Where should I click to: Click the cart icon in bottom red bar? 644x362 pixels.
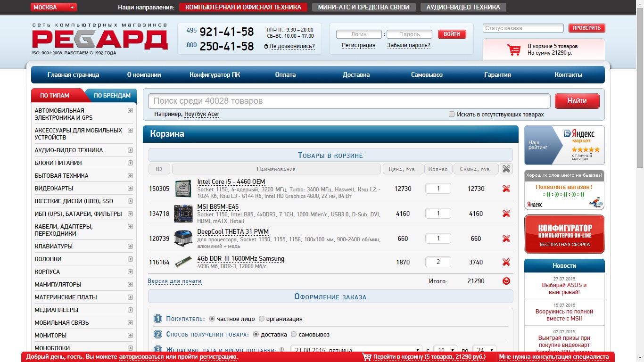pos(367,357)
